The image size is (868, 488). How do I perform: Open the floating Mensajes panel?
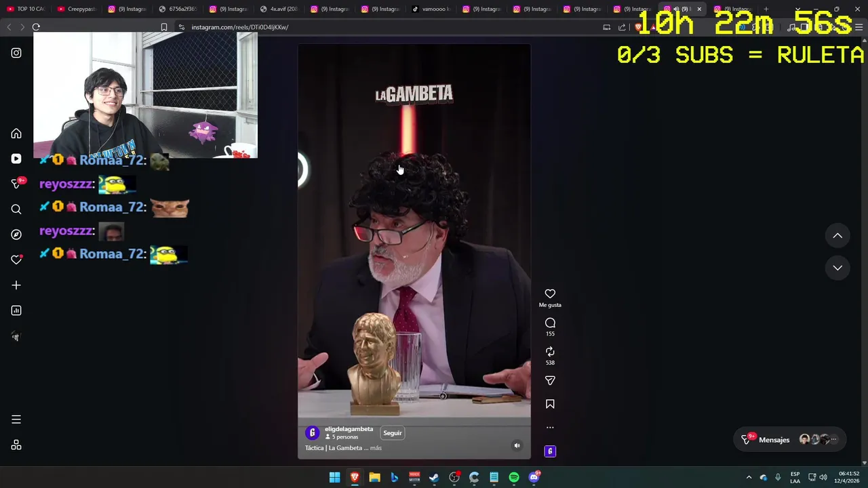click(790, 440)
